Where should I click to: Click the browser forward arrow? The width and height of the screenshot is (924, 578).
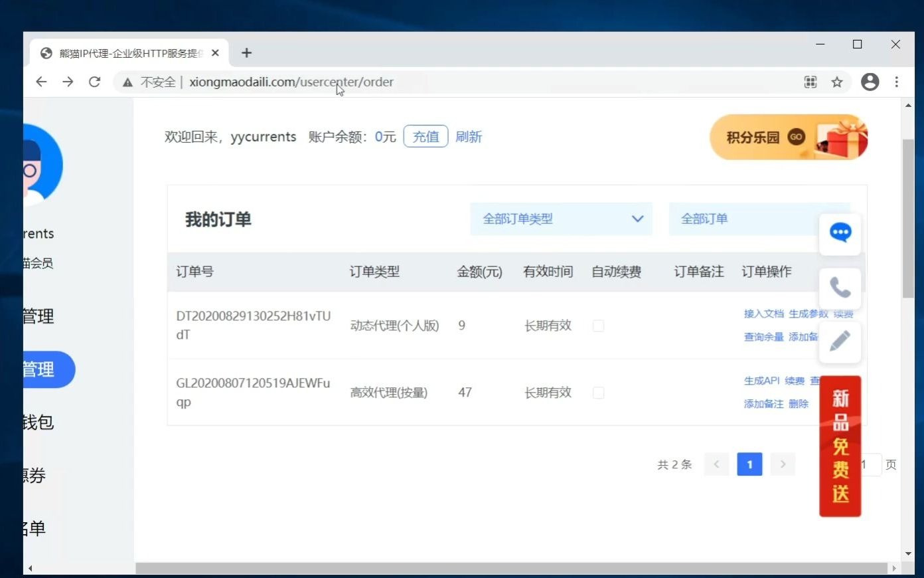(68, 82)
